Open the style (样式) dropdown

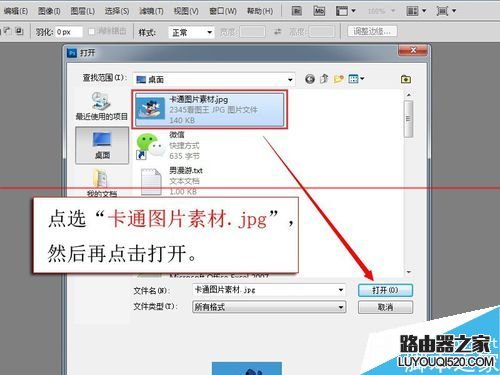[191, 32]
